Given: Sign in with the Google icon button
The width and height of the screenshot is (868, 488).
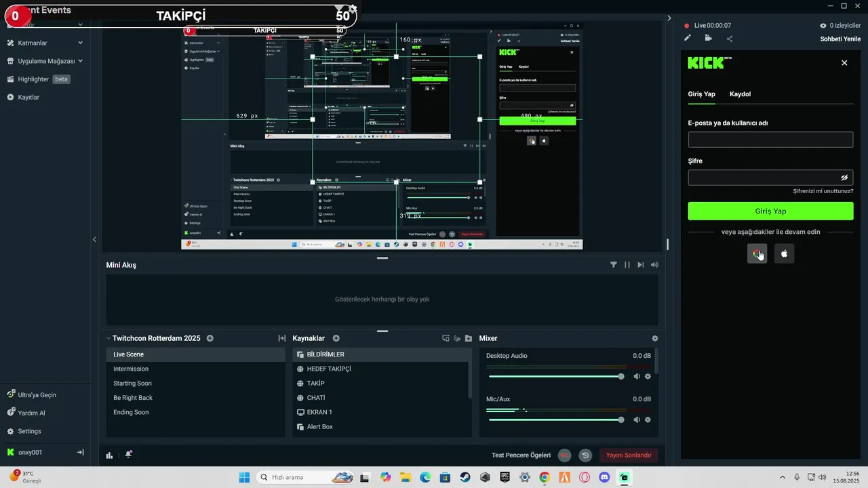Looking at the screenshot, I should point(757,253).
